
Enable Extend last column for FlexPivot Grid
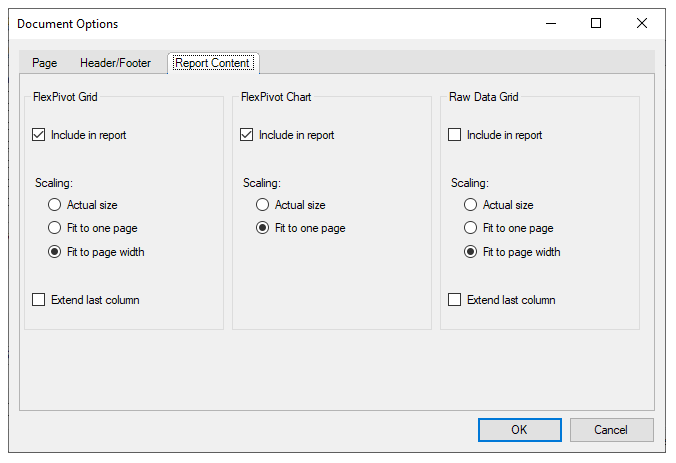tap(40, 300)
